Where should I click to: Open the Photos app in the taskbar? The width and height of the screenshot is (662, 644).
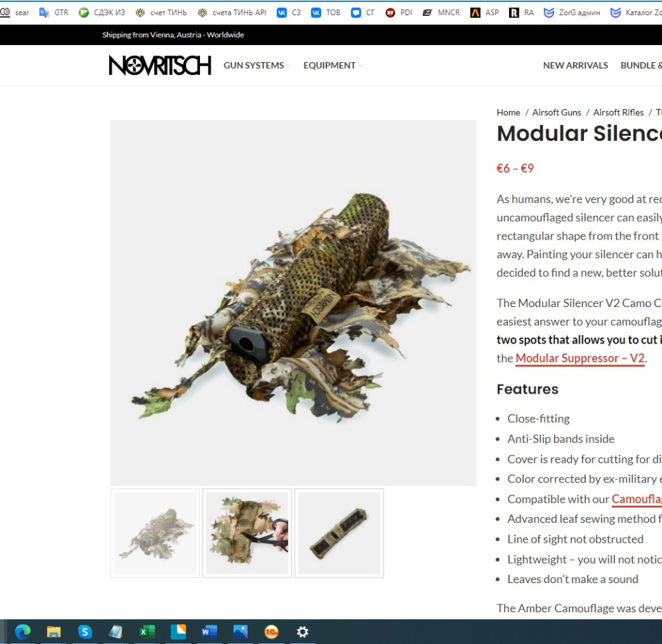coord(240,632)
